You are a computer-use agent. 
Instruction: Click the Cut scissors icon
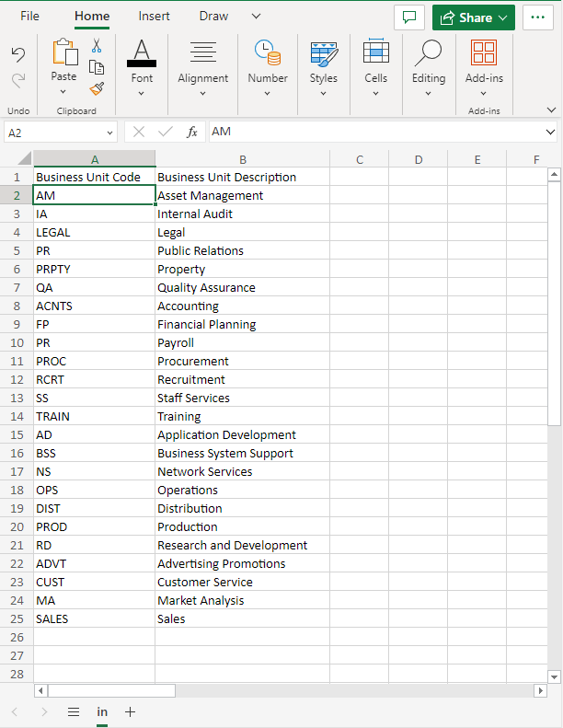coord(97,45)
